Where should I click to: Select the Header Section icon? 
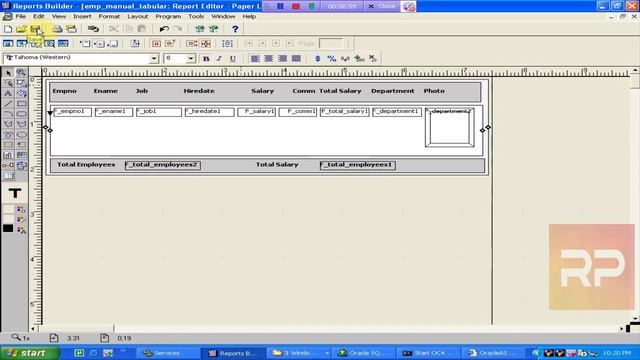85,43
